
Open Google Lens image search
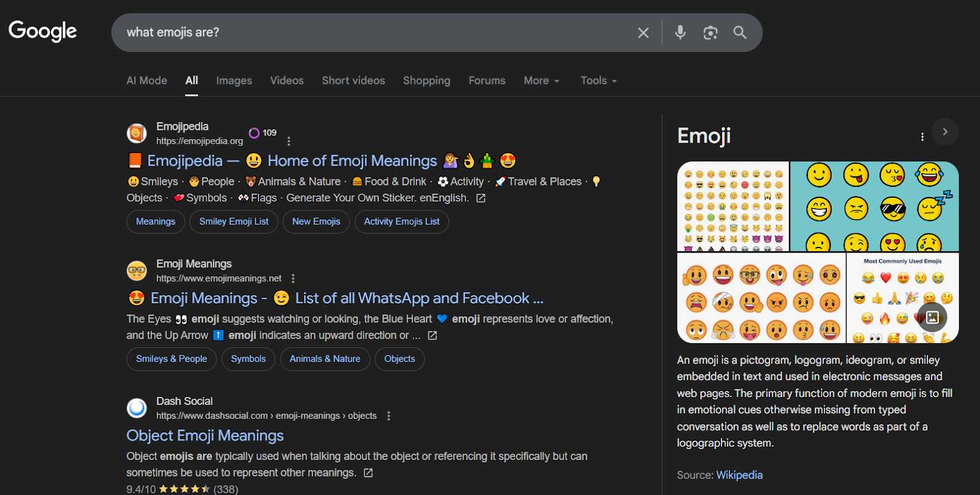[710, 32]
